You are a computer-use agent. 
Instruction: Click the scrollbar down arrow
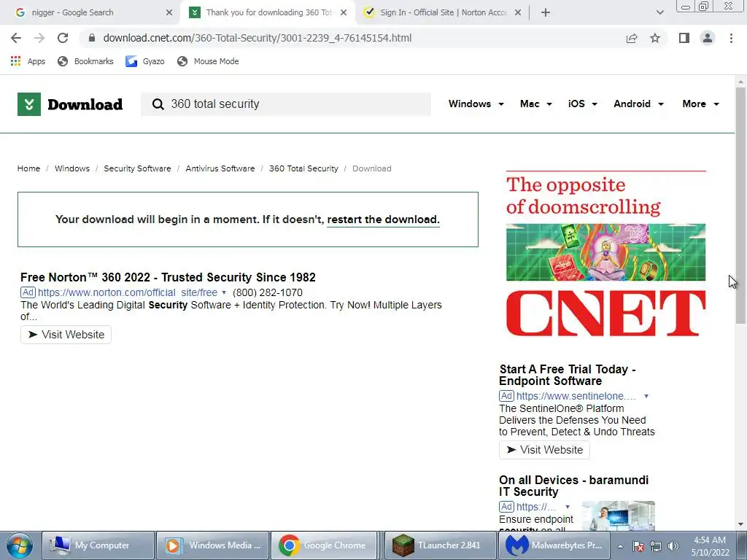pyautogui.click(x=740, y=524)
